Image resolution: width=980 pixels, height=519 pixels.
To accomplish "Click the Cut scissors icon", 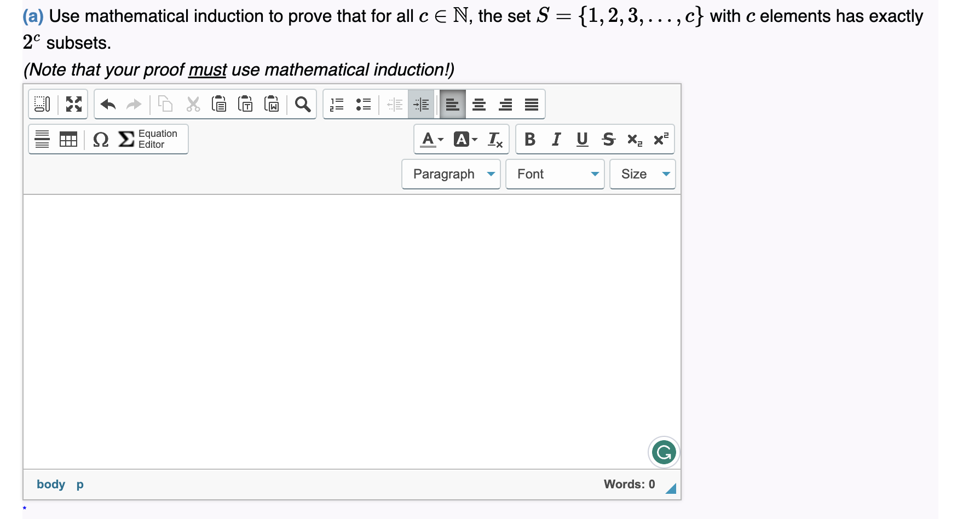I will tap(193, 104).
